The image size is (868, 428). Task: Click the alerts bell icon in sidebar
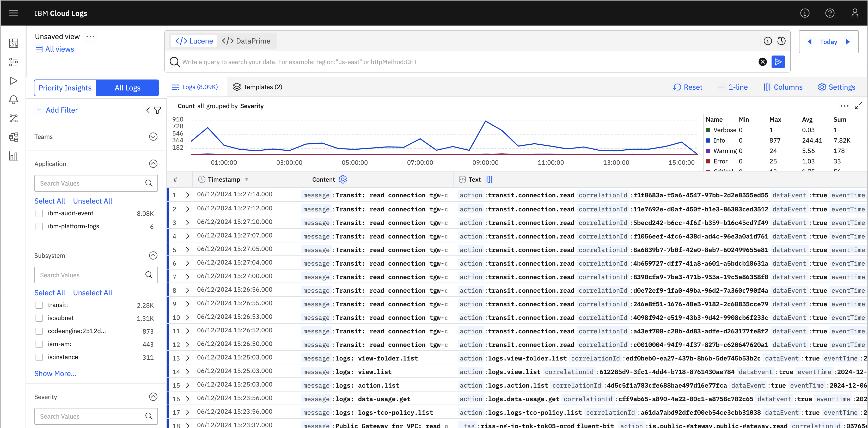(14, 100)
